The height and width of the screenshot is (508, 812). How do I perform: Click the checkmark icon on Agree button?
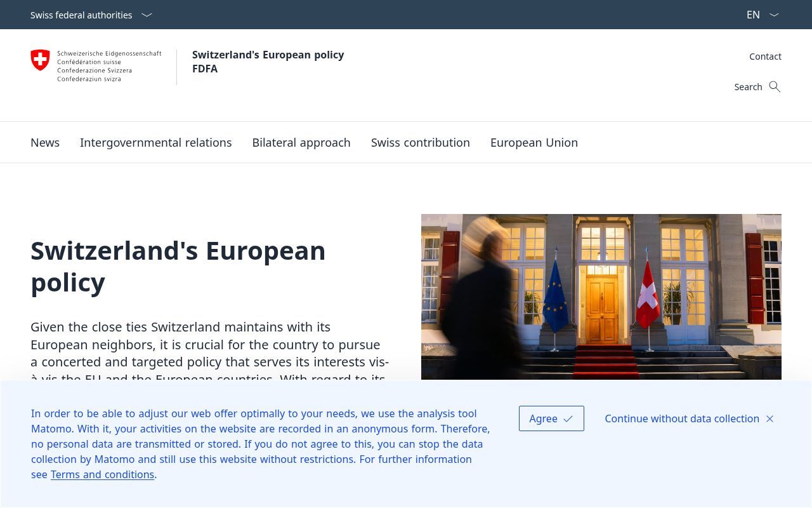(x=568, y=419)
